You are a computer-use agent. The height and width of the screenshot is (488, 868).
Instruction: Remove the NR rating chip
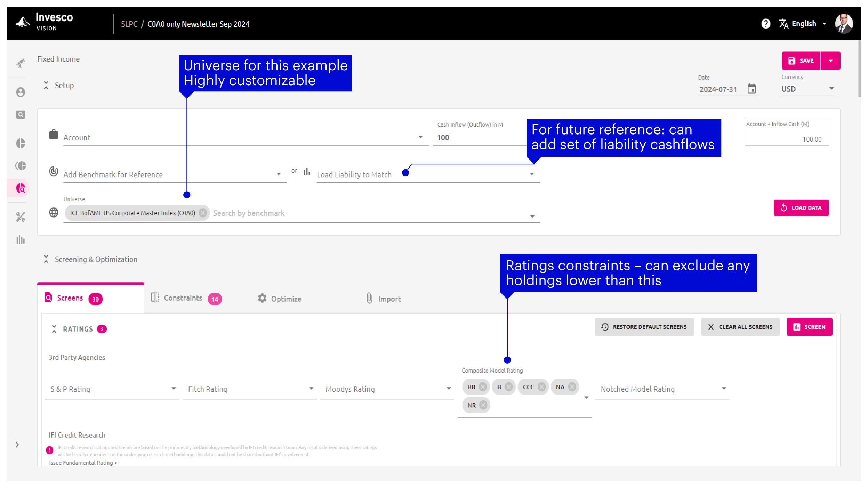point(483,405)
